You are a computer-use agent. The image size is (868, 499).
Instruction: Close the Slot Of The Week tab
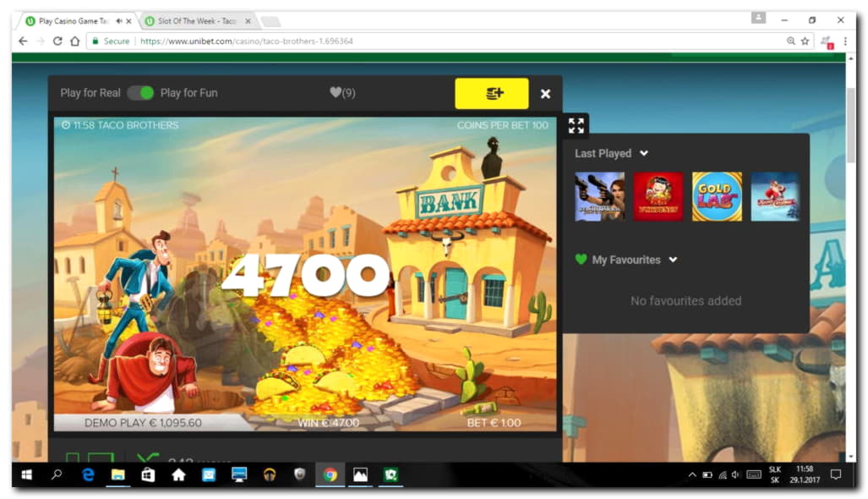pyautogui.click(x=248, y=21)
